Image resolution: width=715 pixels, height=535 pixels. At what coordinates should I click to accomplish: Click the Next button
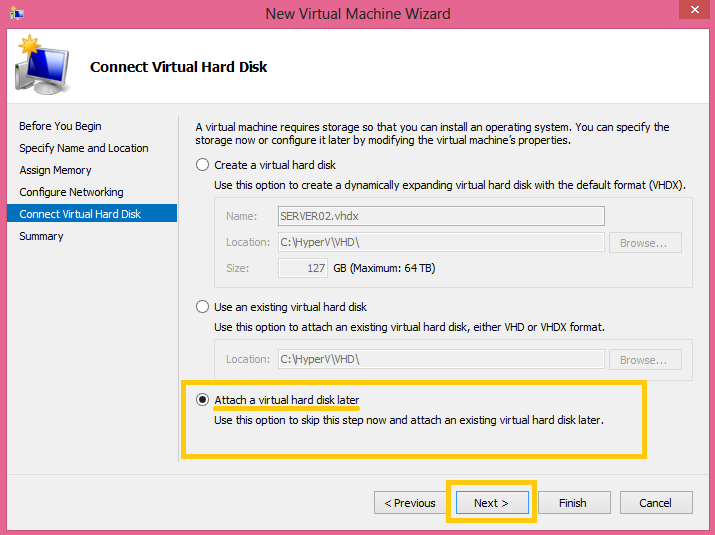492,503
